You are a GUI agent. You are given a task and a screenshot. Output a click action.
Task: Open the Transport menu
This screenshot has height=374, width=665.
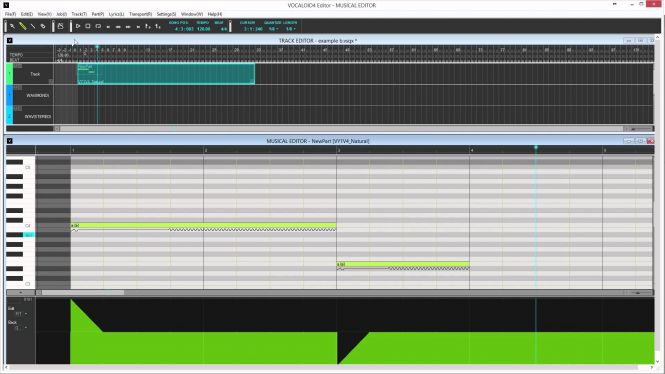point(140,14)
